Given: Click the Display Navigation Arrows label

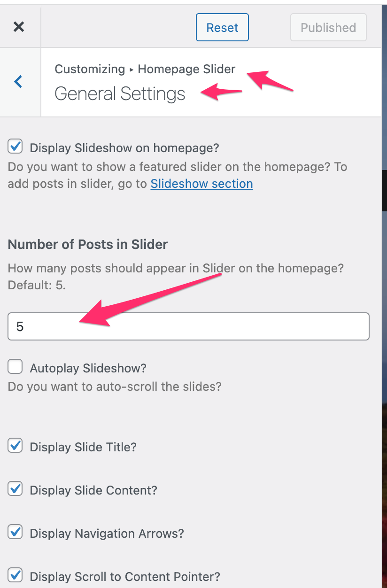Looking at the screenshot, I should (107, 534).
